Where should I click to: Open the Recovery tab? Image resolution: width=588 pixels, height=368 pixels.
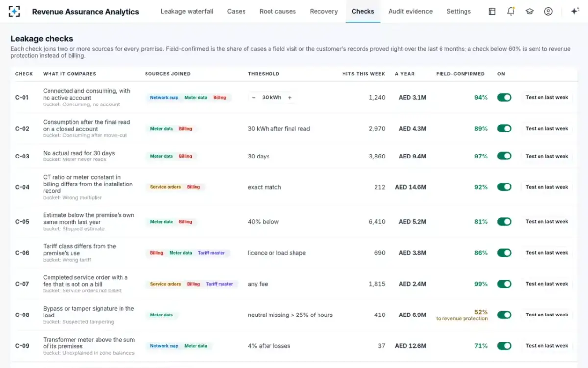323,11
